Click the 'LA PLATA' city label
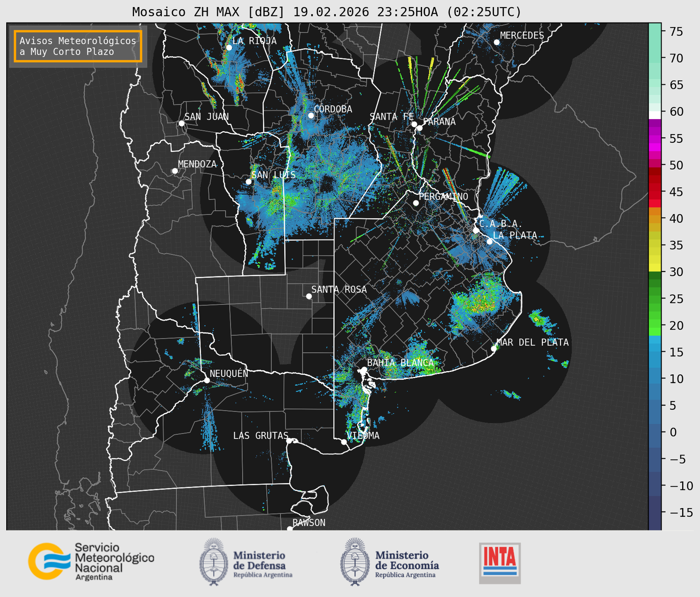 tap(515, 235)
